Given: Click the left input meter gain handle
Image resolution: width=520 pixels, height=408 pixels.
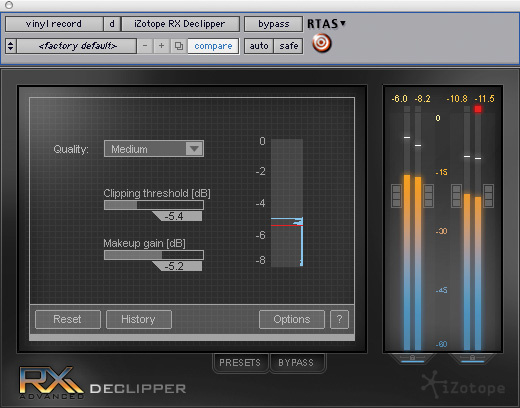Looking at the screenshot, I should [396, 196].
